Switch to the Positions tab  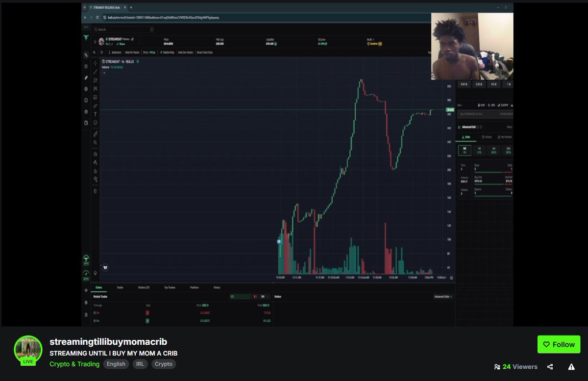click(194, 287)
